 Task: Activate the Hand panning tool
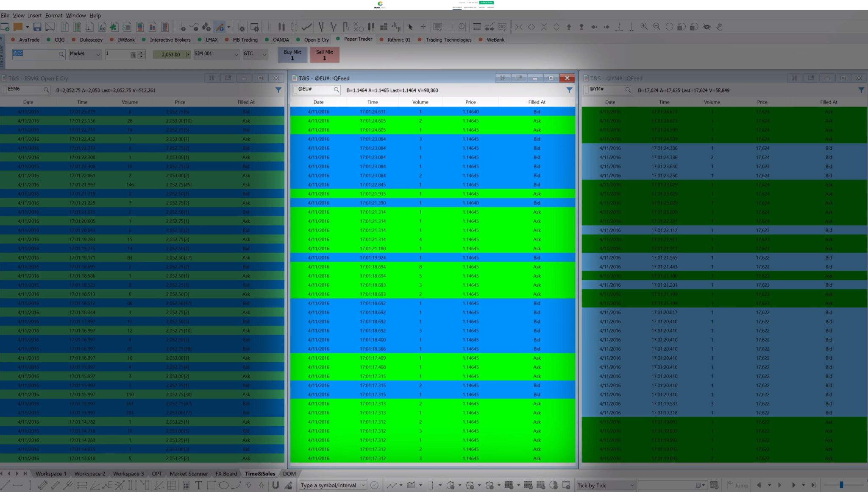tap(720, 27)
